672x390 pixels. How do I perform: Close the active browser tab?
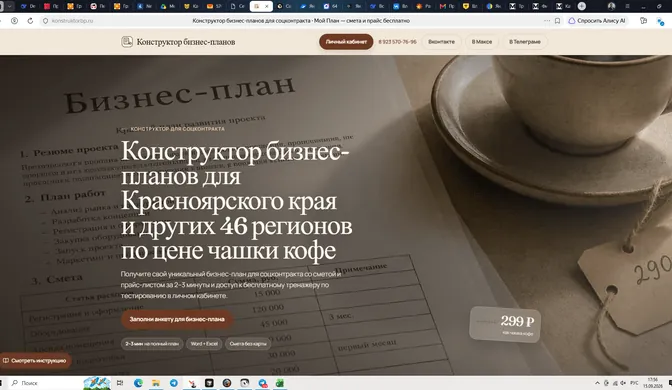point(267,6)
